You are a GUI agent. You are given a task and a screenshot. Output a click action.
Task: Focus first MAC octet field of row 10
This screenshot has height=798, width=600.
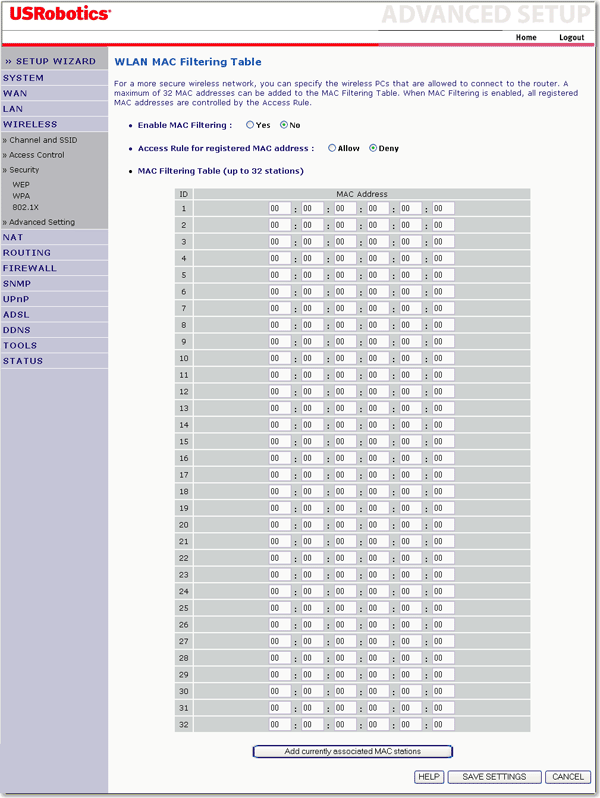pyautogui.click(x=280, y=358)
